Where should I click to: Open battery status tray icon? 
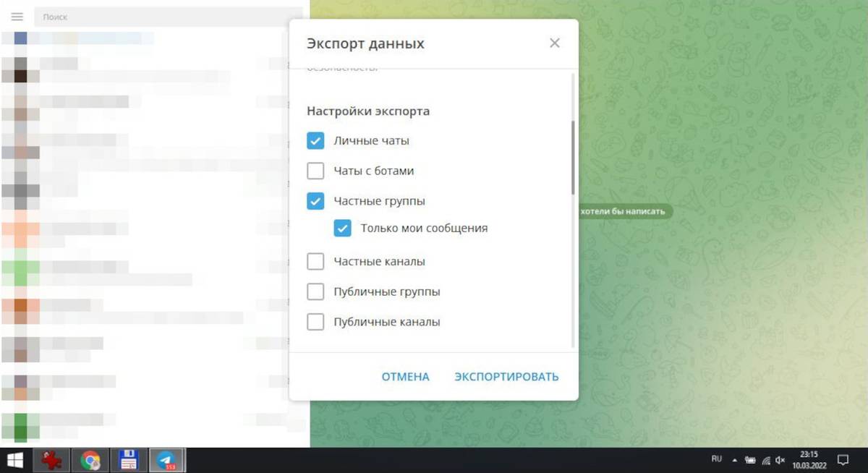[x=750, y=460]
